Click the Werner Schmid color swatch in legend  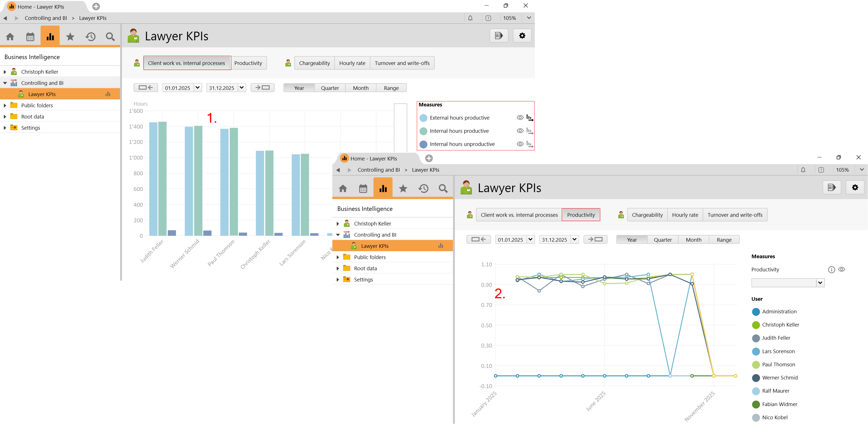[756, 378]
